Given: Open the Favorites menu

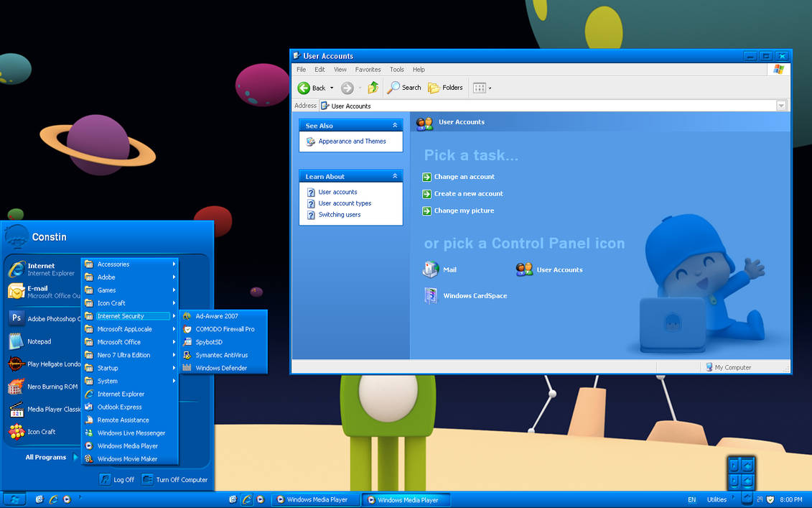Looking at the screenshot, I should (368, 70).
